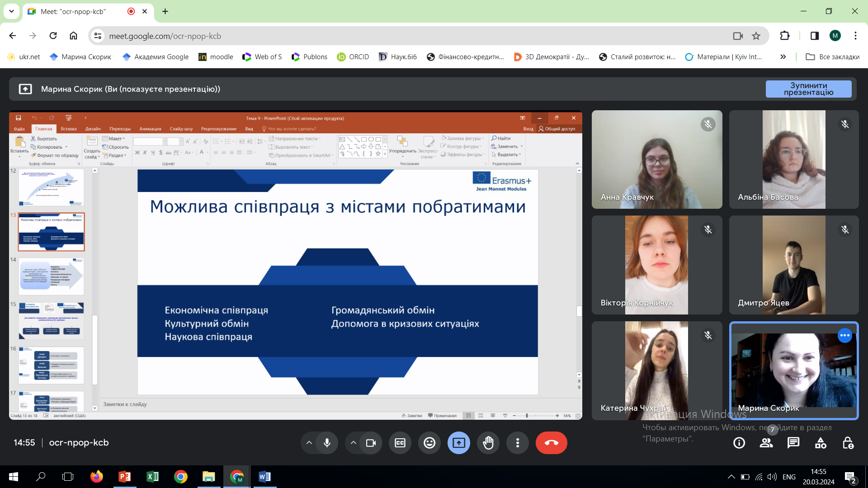Open ukr.net bookmark
Image resolution: width=868 pixels, height=488 pixels.
[x=24, y=57]
